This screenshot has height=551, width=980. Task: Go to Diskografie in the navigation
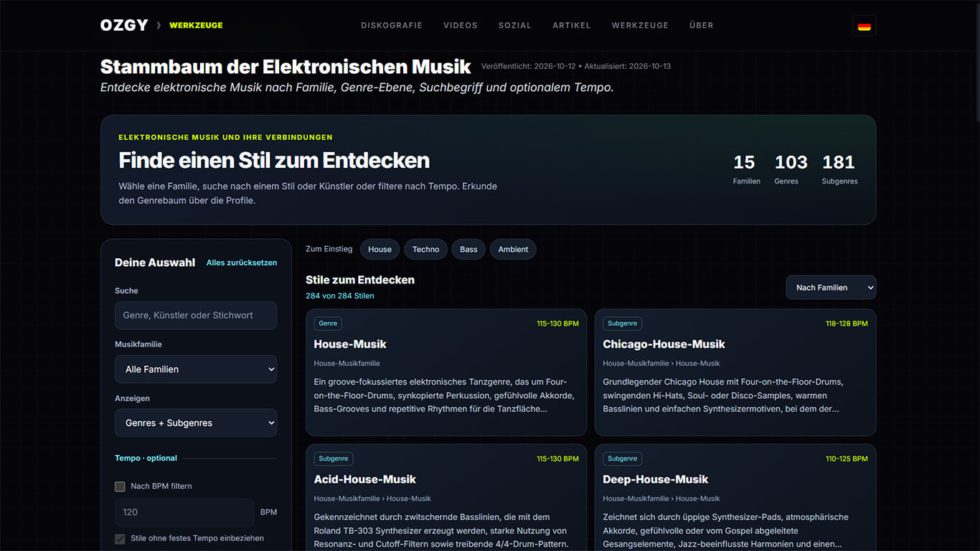coord(392,25)
